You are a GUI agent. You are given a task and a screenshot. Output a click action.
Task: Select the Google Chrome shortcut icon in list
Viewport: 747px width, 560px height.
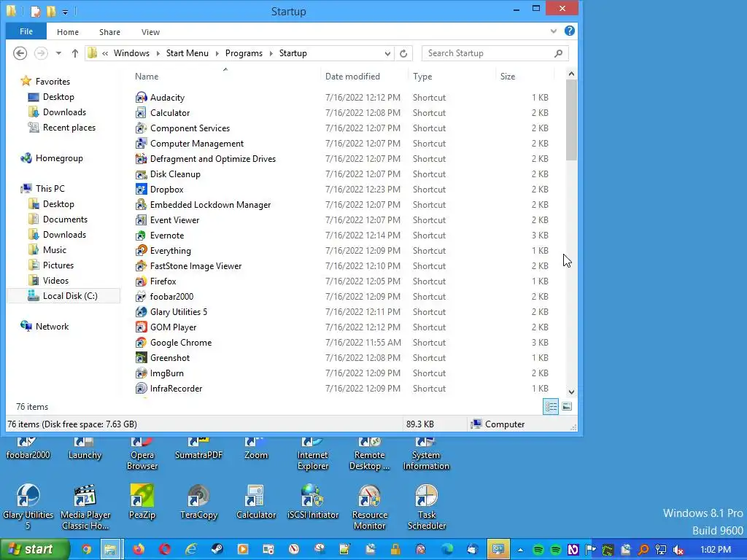(141, 343)
